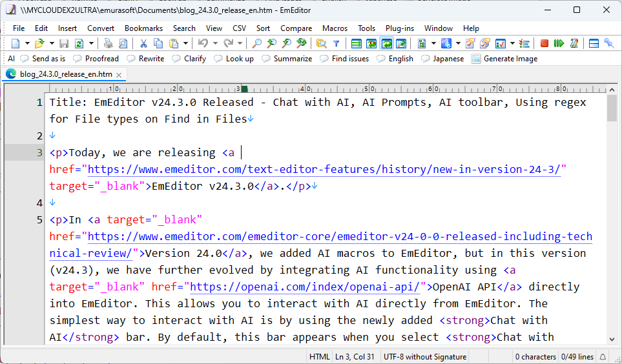Click the Edit Macro scroll icon
The image size is (622, 364).
[574, 43]
